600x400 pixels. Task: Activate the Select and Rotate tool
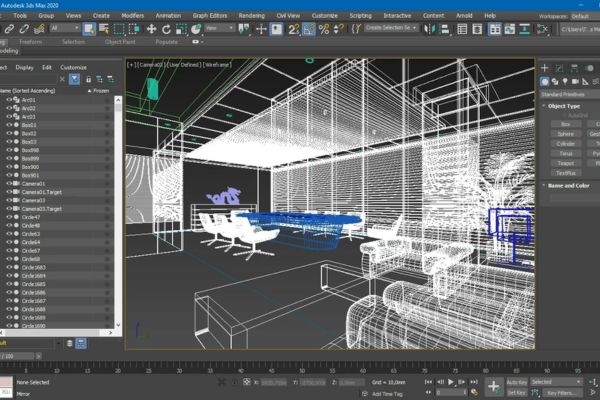tap(166, 29)
